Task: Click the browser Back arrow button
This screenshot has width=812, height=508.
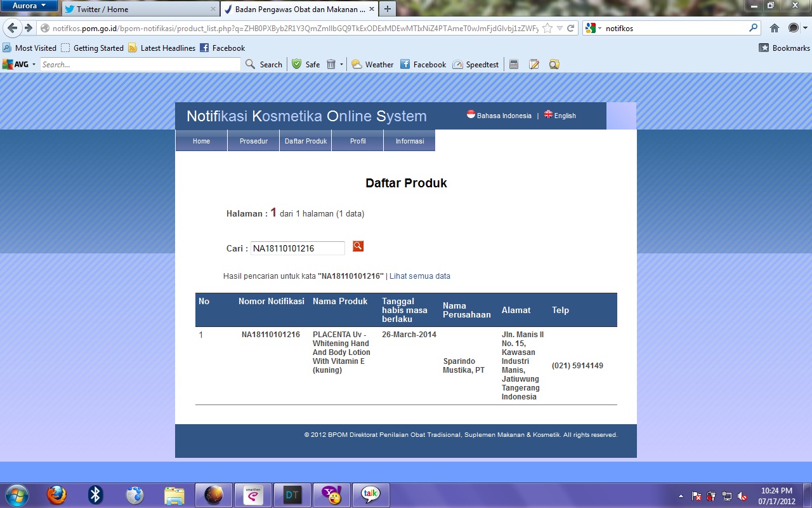Action: coord(13,28)
